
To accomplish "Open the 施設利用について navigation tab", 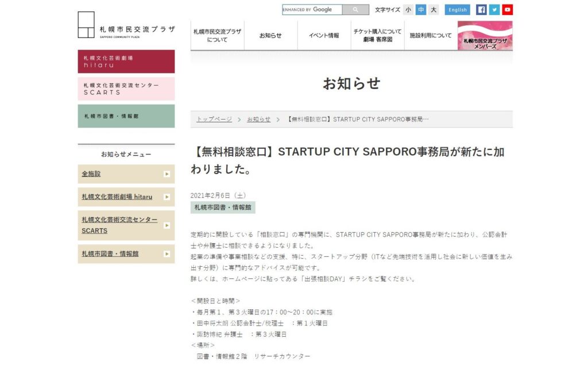I will [x=431, y=36].
